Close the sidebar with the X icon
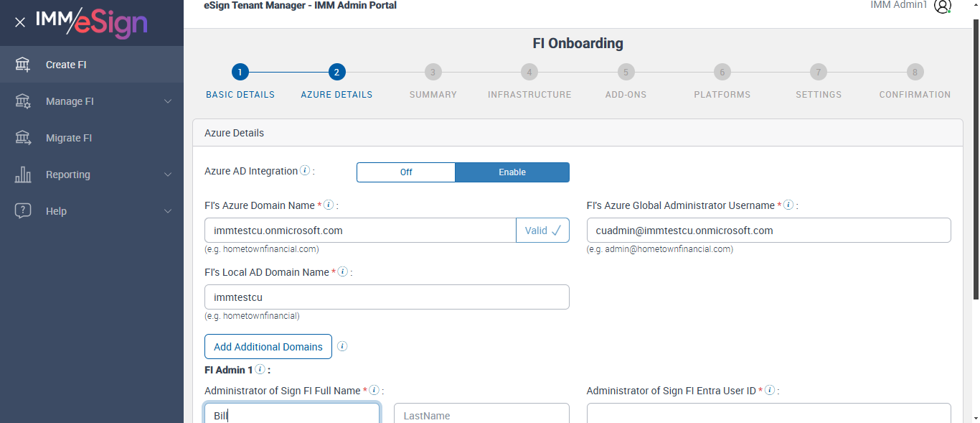The height and width of the screenshot is (423, 980). point(20,22)
